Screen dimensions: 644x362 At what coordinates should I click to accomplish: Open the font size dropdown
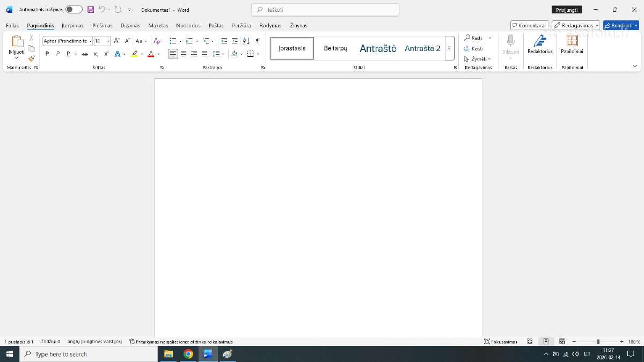click(x=108, y=41)
